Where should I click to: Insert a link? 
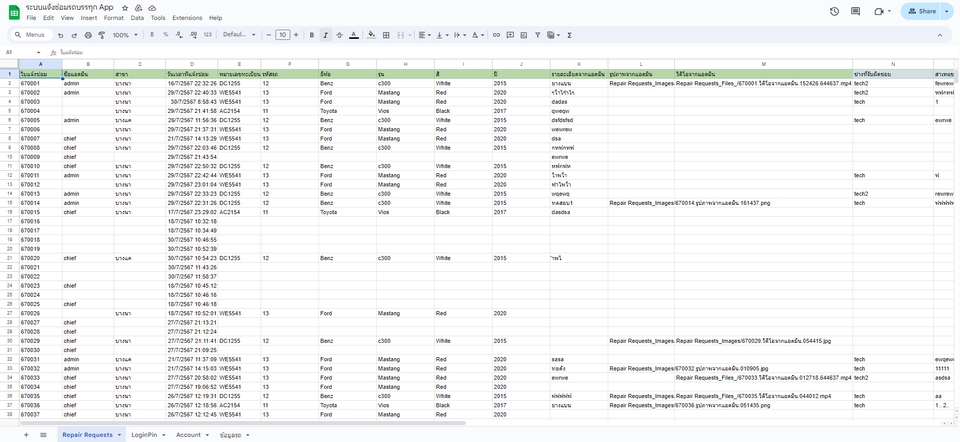click(x=496, y=35)
